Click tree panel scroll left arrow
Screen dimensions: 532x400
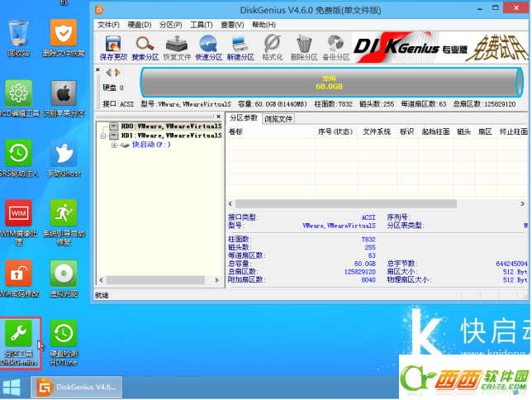(x=101, y=280)
